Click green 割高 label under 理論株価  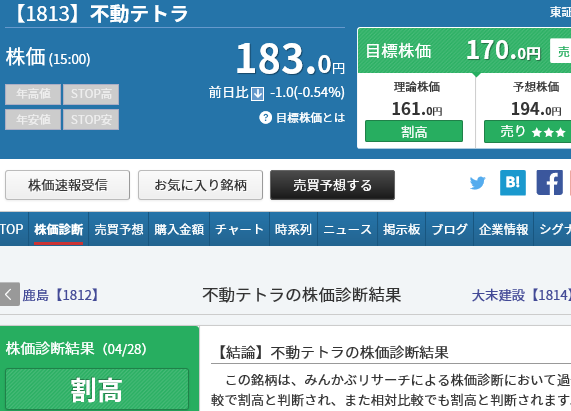click(414, 131)
